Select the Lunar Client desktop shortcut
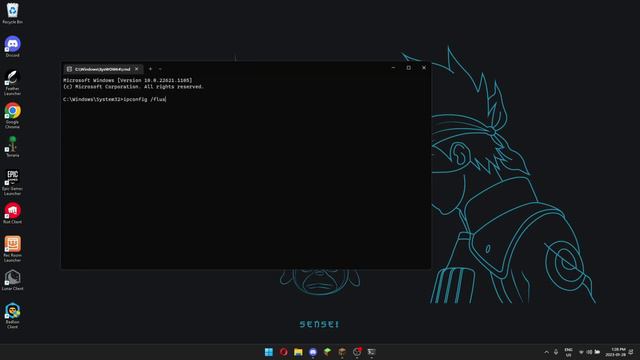640x360 pixels. pyautogui.click(x=12, y=280)
